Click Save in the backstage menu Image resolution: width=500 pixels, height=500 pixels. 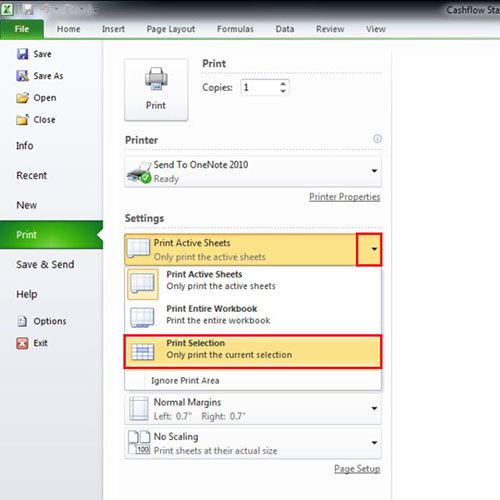[x=34, y=54]
